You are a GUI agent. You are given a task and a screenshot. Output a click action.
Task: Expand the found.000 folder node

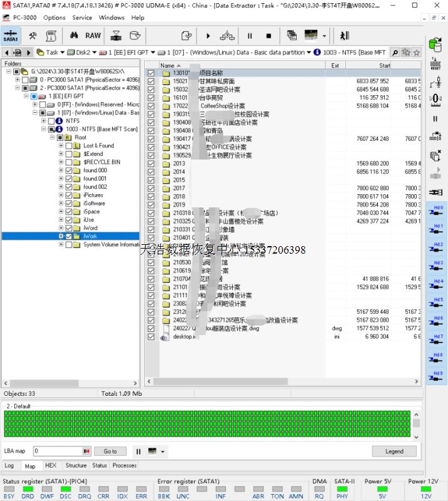tap(61, 170)
